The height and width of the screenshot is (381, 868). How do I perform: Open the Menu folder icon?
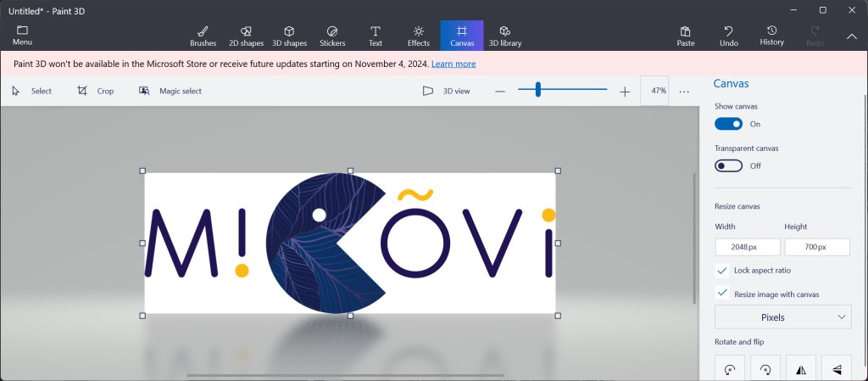[22, 36]
